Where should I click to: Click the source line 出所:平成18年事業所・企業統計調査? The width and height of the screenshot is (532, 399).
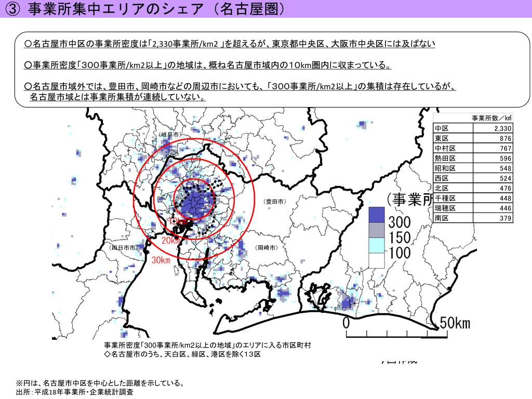(x=75, y=392)
